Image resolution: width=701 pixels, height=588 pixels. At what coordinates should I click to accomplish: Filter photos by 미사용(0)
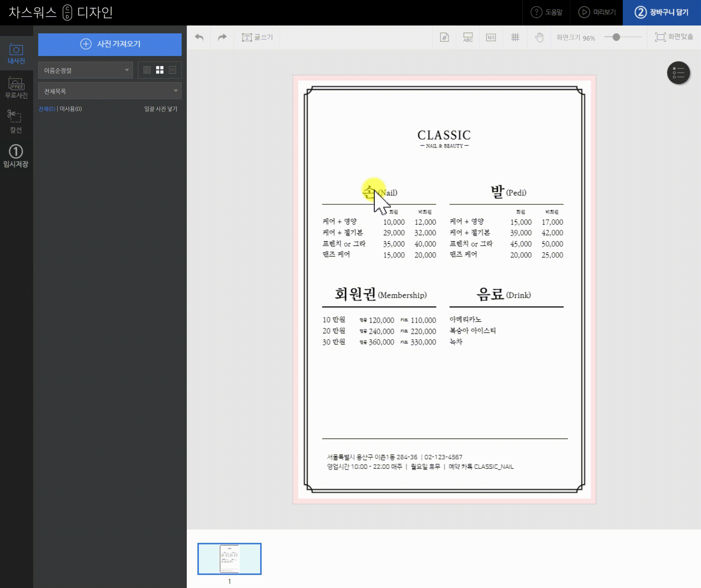coord(71,109)
